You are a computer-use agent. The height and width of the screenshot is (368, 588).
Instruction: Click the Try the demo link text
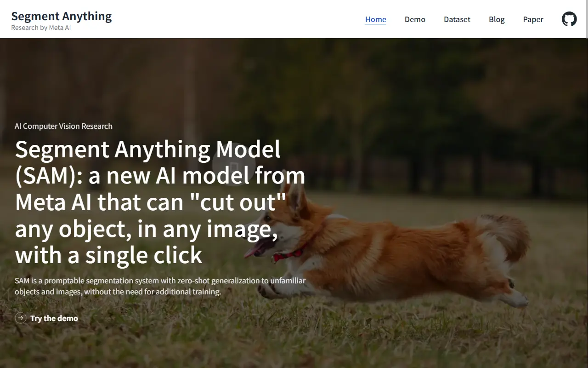coord(54,318)
